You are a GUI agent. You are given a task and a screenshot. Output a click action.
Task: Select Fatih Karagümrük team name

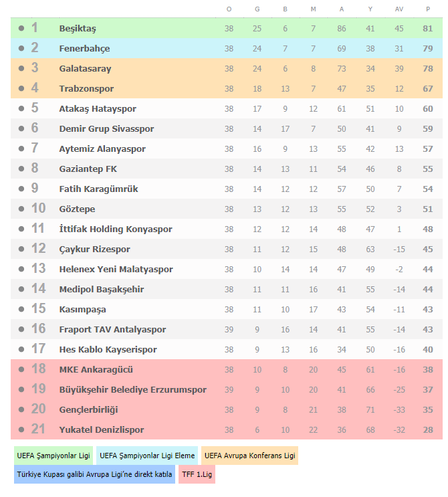pos(98,189)
